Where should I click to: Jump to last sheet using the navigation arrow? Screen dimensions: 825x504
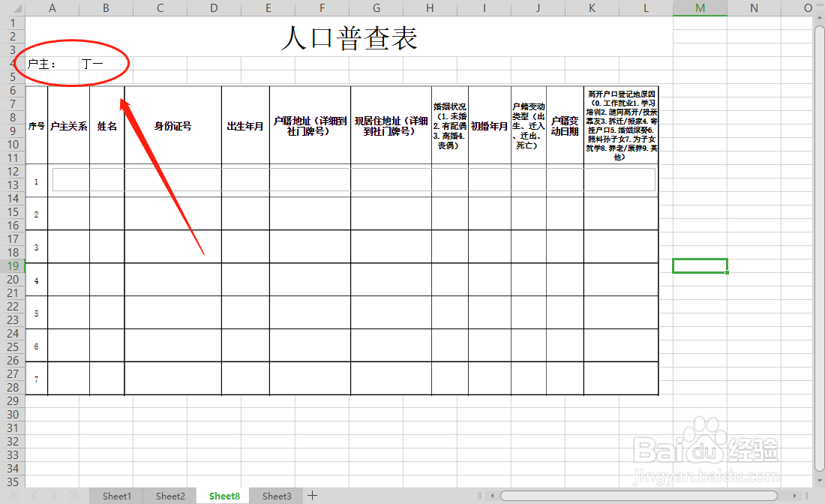tap(73, 496)
